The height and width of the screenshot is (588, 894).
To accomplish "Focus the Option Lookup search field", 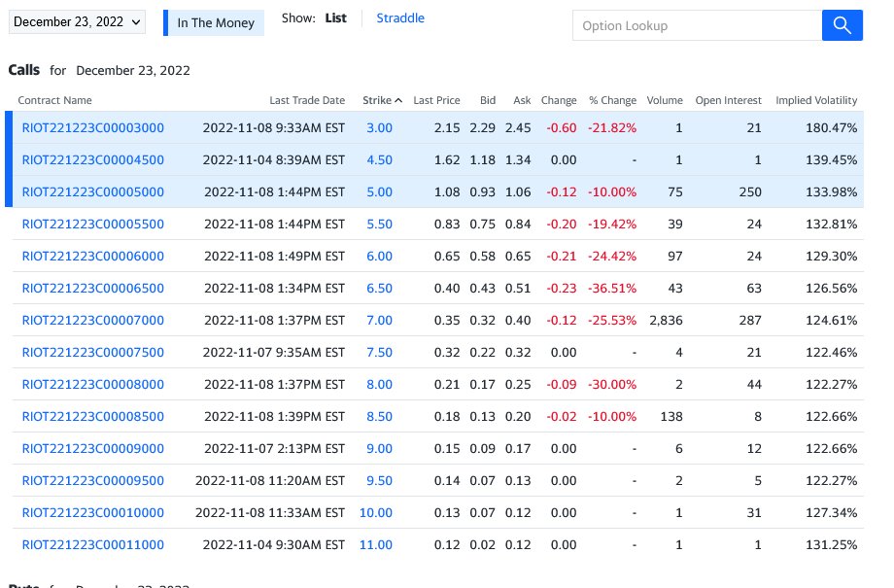I will click(698, 25).
